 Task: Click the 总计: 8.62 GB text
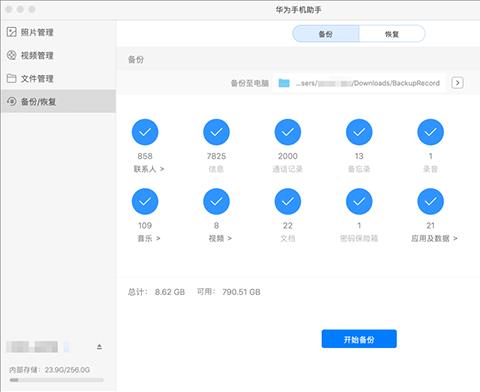coord(156,292)
